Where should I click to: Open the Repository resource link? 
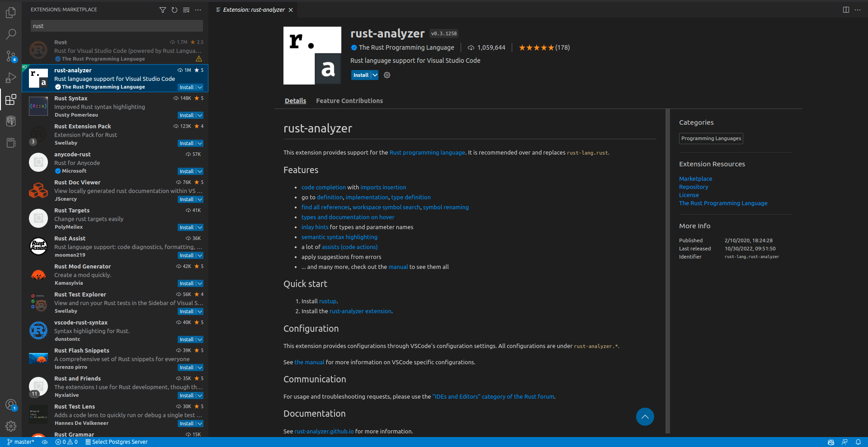(x=693, y=187)
